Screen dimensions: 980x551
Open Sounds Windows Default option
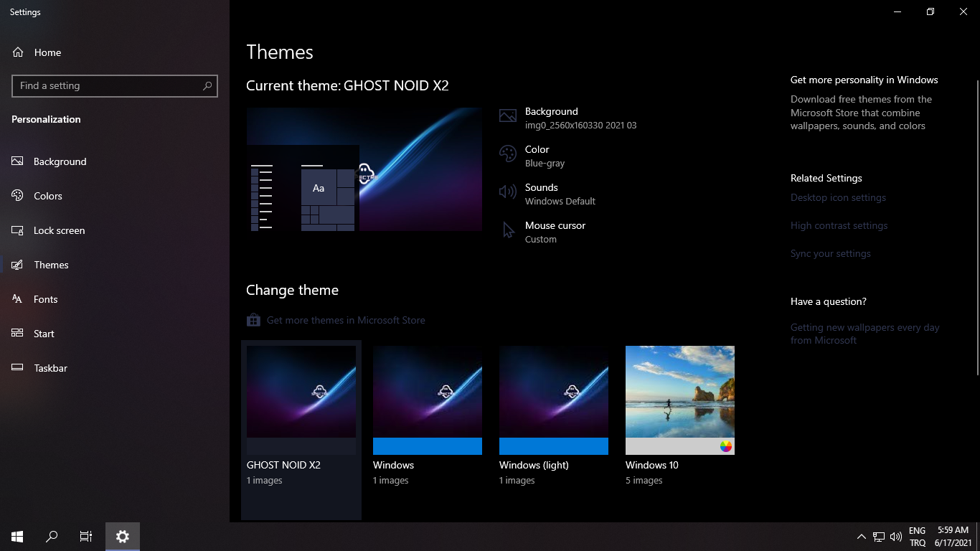(x=548, y=194)
